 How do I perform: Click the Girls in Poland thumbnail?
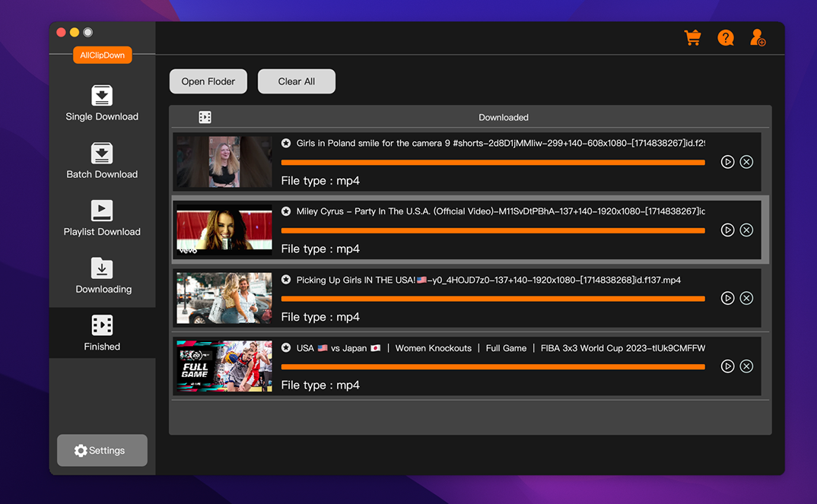point(224,162)
